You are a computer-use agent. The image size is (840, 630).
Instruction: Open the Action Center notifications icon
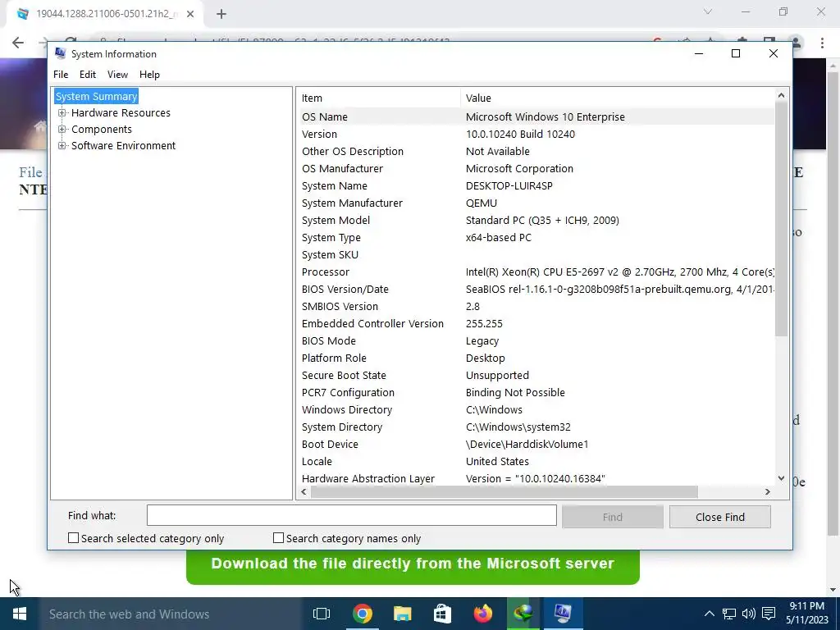coord(769,614)
